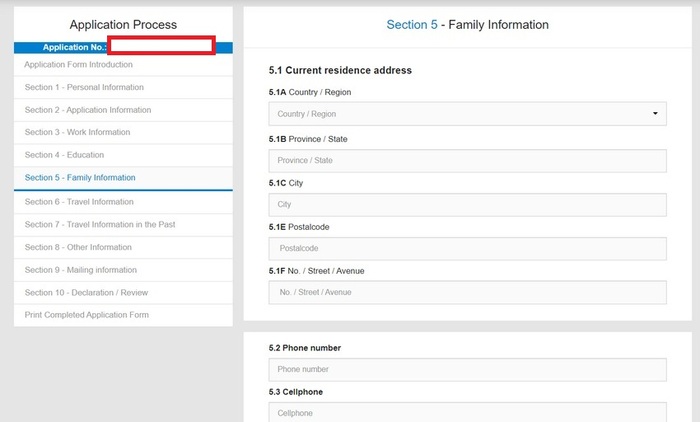Select Section 5 - Family Information
Viewport: 700px width, 422px height.
[80, 178]
